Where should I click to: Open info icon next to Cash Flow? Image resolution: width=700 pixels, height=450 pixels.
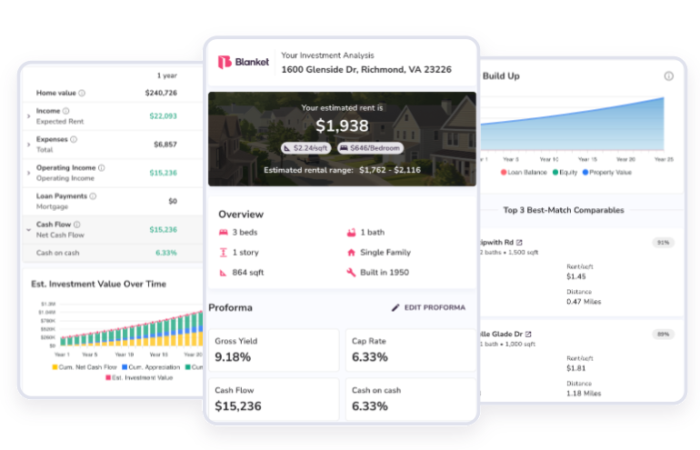77,225
